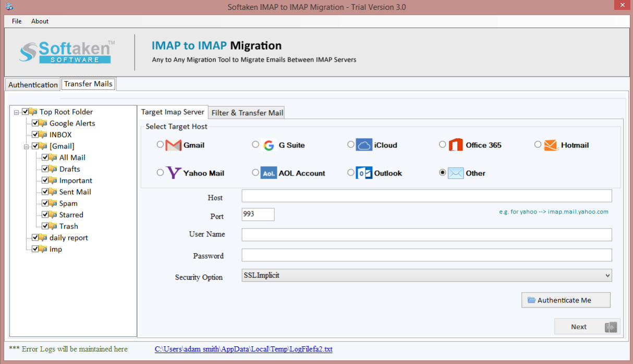Select the Other radio button

click(x=442, y=172)
